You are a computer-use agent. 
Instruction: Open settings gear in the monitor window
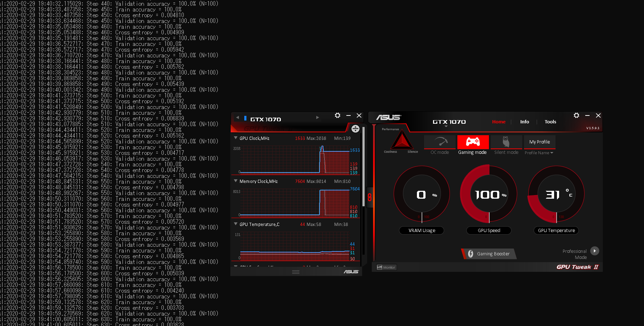pos(337,115)
